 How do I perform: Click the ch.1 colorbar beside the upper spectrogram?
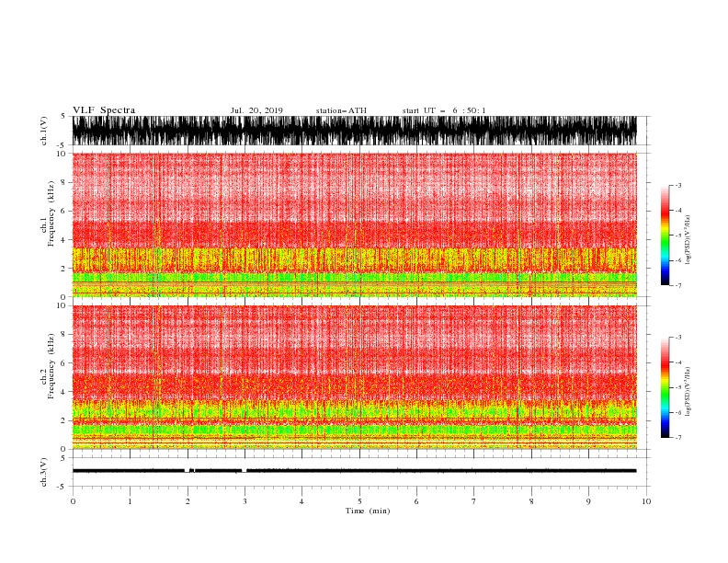click(x=665, y=236)
